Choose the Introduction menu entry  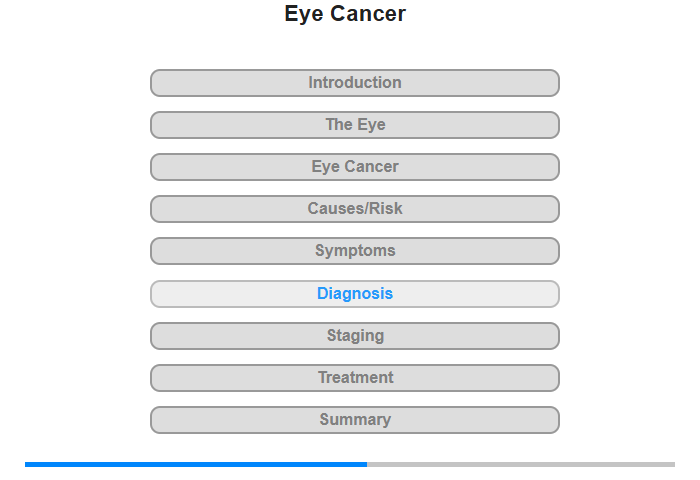click(355, 83)
